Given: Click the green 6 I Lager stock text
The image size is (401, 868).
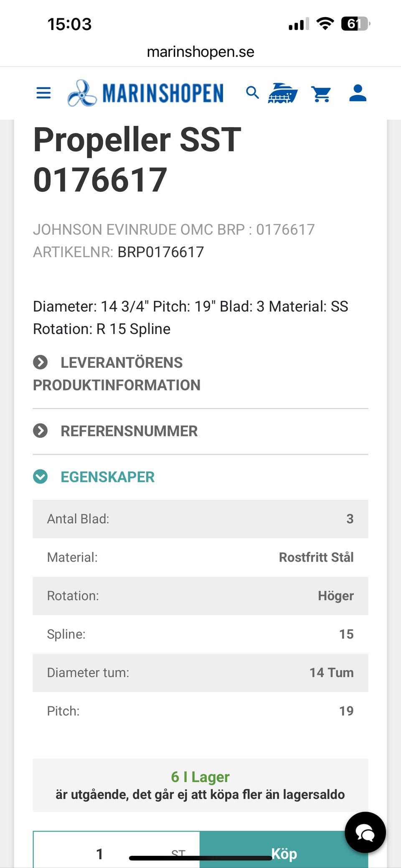Looking at the screenshot, I should coord(200,776).
